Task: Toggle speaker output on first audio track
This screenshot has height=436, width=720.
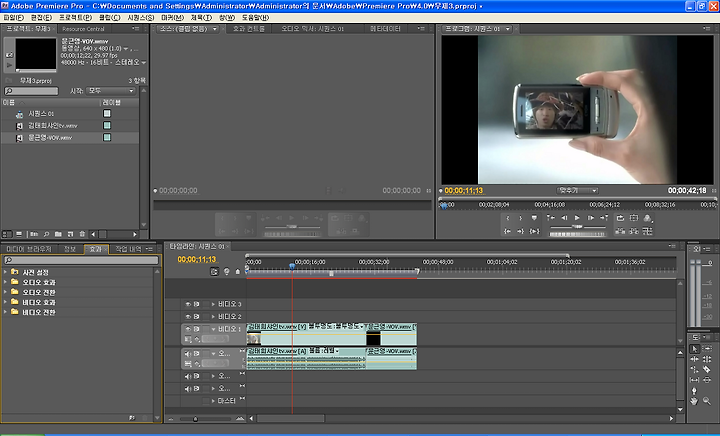Action: coord(188,353)
